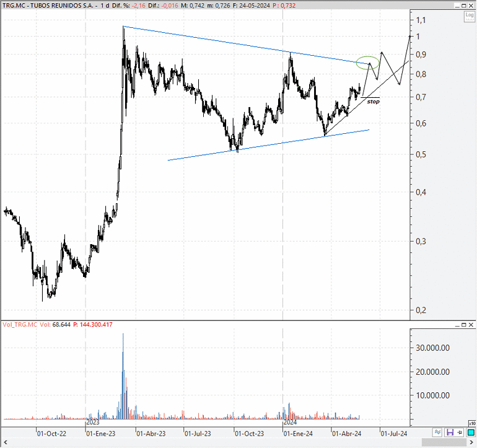Click the 'Dif. %: -2,16' value

click(x=129, y=6)
